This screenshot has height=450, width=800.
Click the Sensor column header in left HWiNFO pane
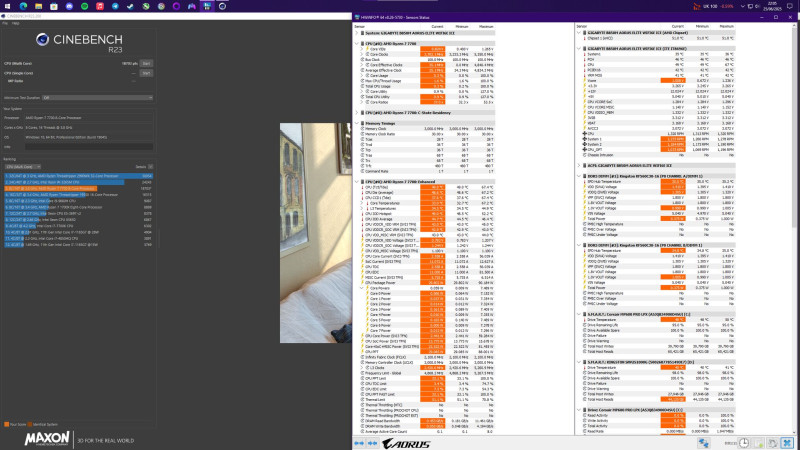[x=359, y=27]
